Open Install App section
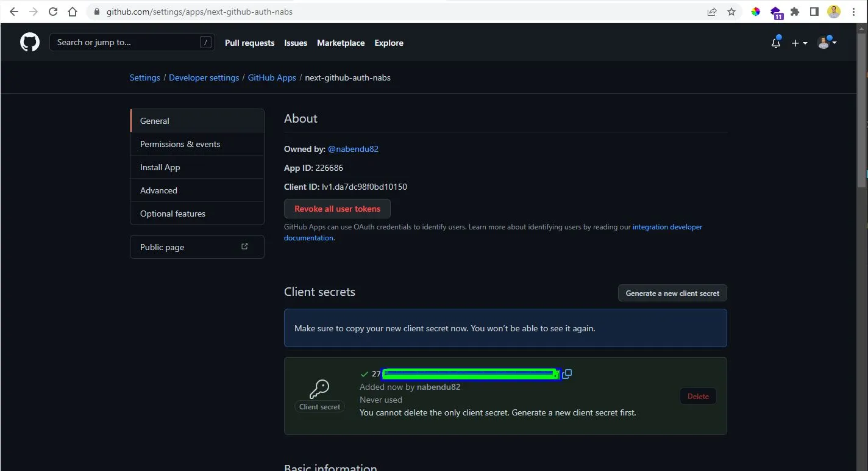 [197, 167]
